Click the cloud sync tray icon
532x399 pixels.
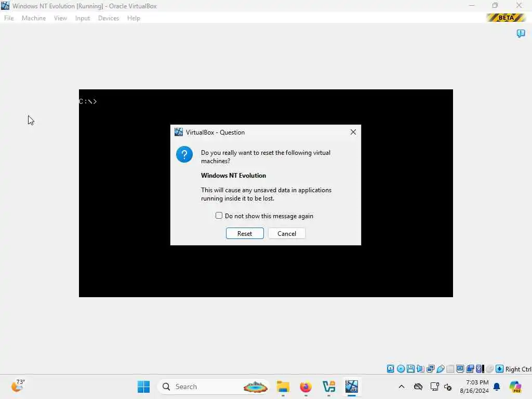(x=418, y=387)
